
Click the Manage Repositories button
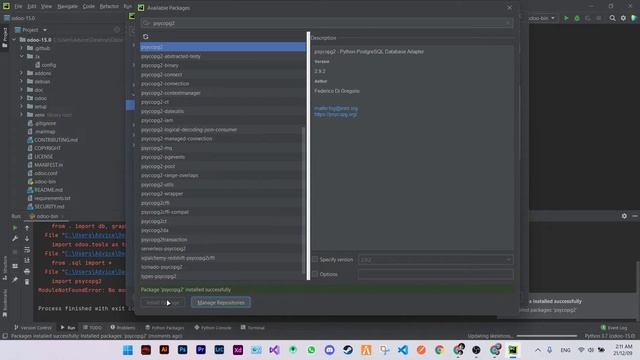point(221,302)
